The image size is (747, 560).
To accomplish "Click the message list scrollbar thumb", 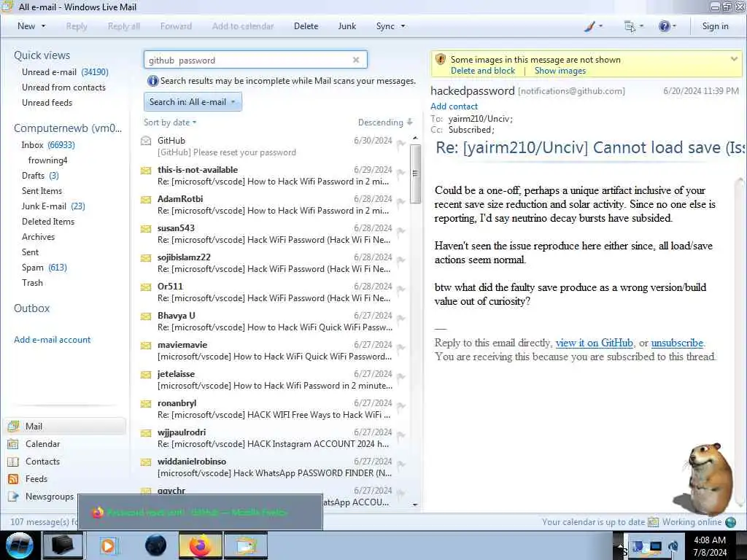I will click(x=415, y=174).
